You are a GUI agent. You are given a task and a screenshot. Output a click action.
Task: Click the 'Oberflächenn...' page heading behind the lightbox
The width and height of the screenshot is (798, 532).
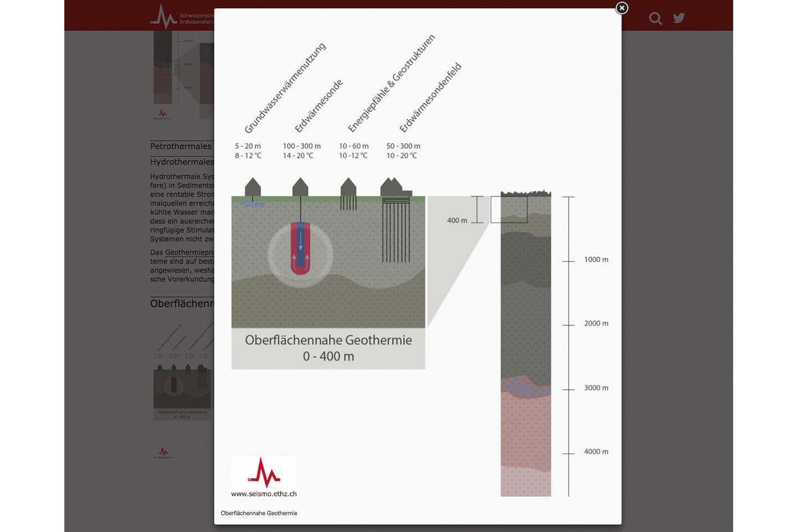(x=182, y=304)
